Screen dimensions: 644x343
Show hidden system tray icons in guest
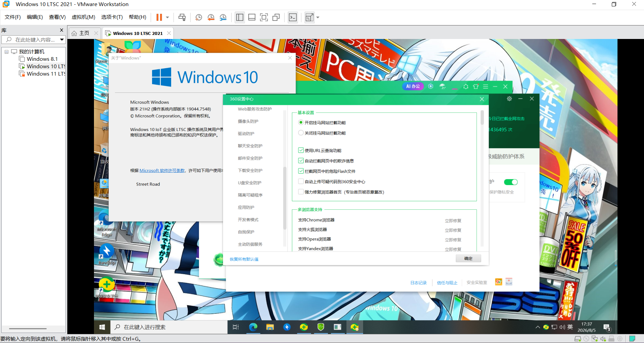pyautogui.click(x=538, y=327)
